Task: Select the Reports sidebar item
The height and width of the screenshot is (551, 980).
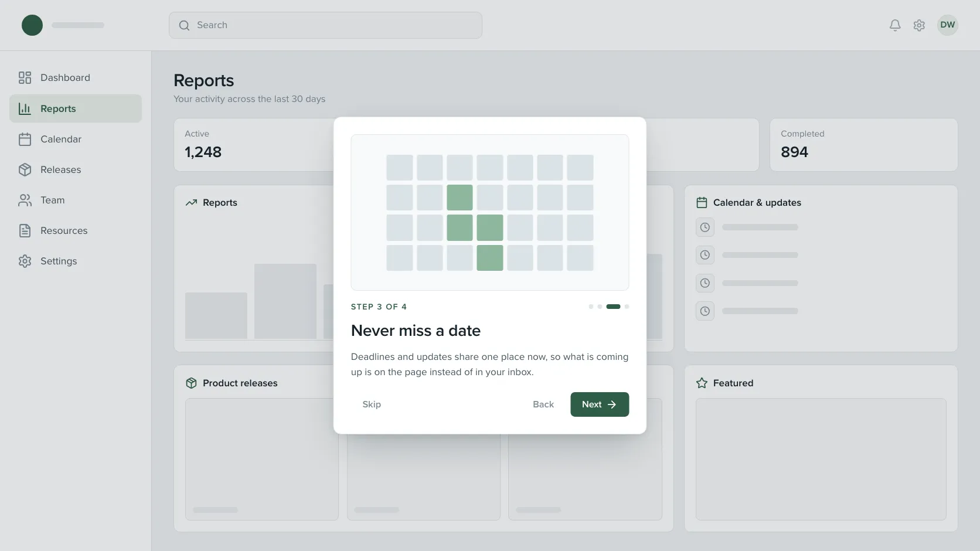Action: click(76, 108)
